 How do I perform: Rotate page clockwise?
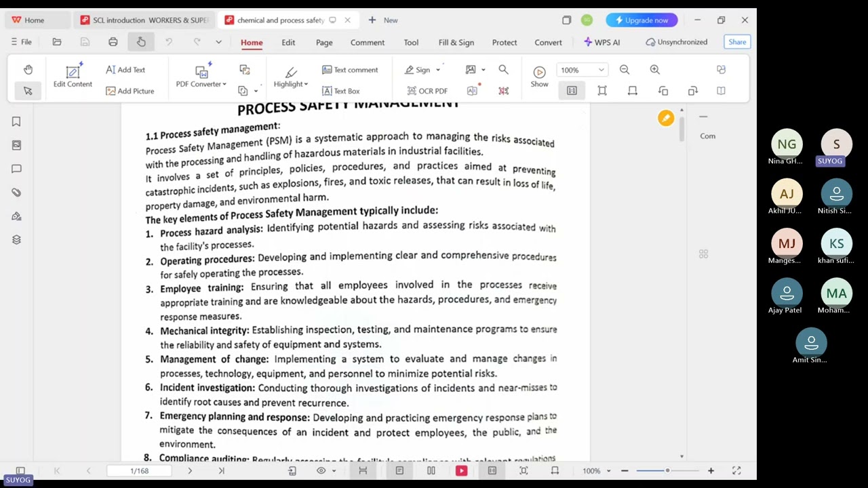point(692,91)
